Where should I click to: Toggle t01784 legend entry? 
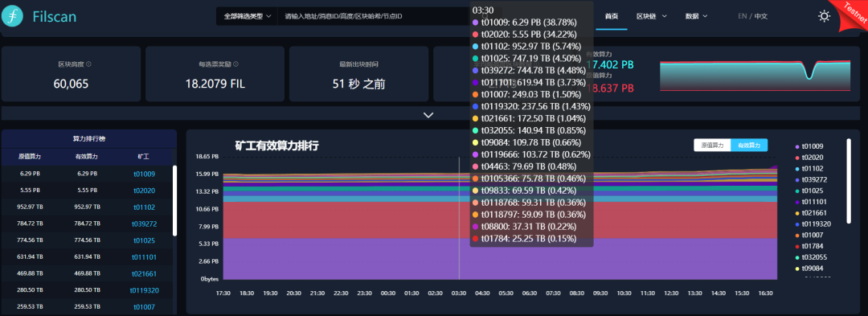click(x=809, y=246)
